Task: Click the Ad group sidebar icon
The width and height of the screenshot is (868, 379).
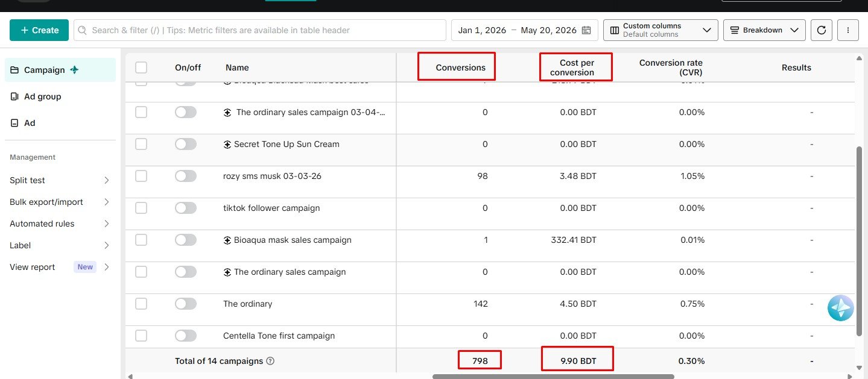Action: (14, 96)
